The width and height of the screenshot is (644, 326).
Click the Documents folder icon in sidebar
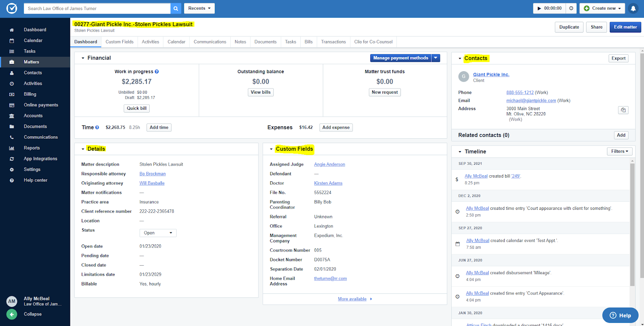point(12,127)
